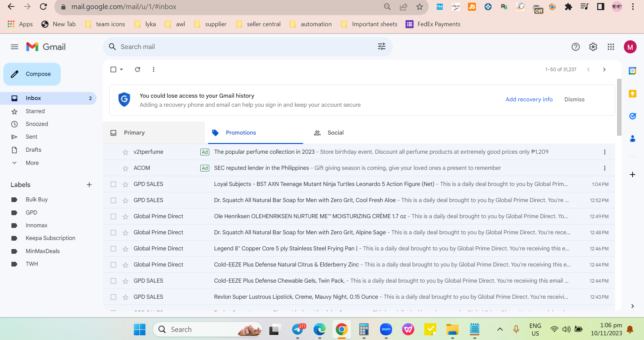
Task: Open the More options menu above mail list
Action: pyautogui.click(x=154, y=69)
